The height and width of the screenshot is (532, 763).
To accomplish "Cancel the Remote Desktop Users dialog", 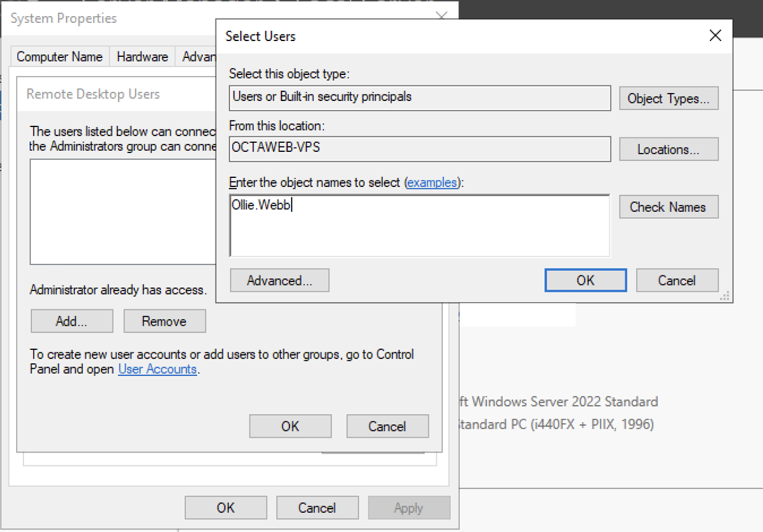I will (x=387, y=427).
